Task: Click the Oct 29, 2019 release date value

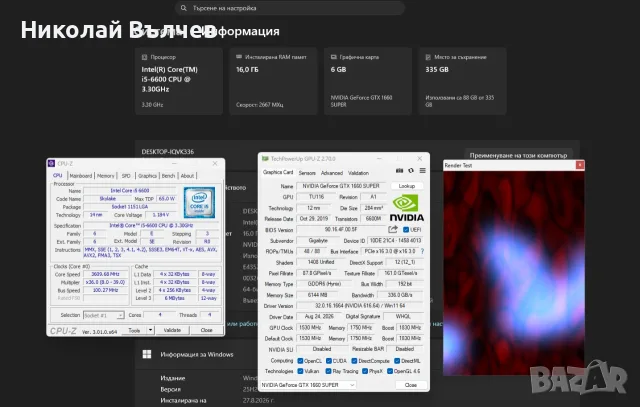Action: pyautogui.click(x=313, y=219)
